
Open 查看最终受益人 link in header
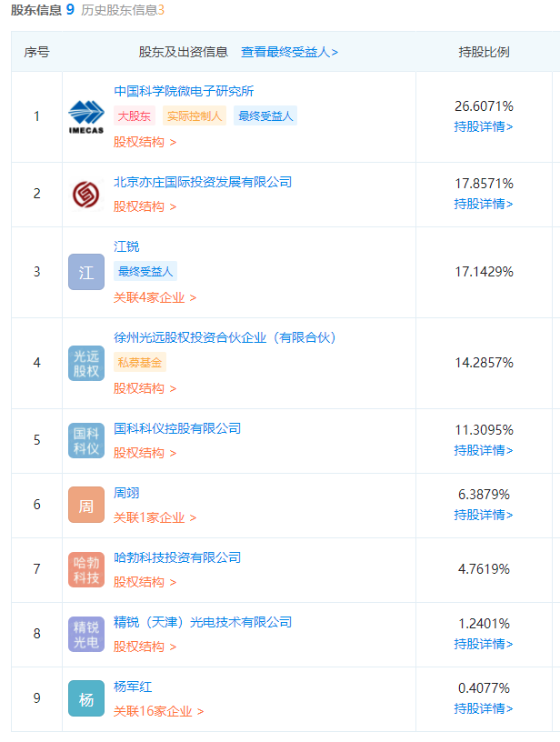(x=289, y=53)
